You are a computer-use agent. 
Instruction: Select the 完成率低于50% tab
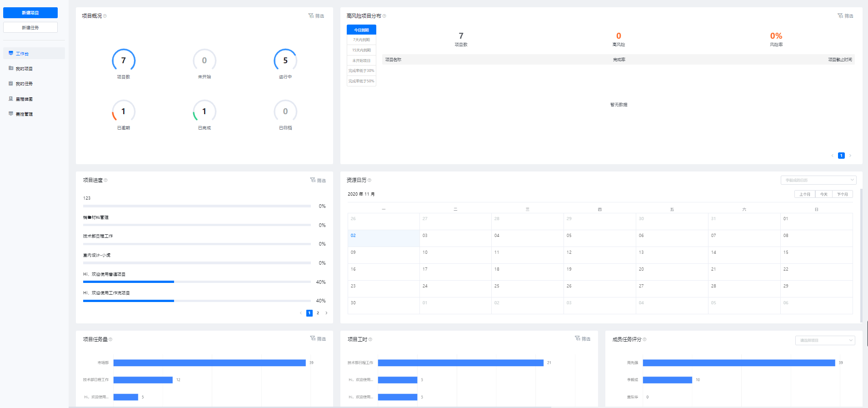[361, 81]
